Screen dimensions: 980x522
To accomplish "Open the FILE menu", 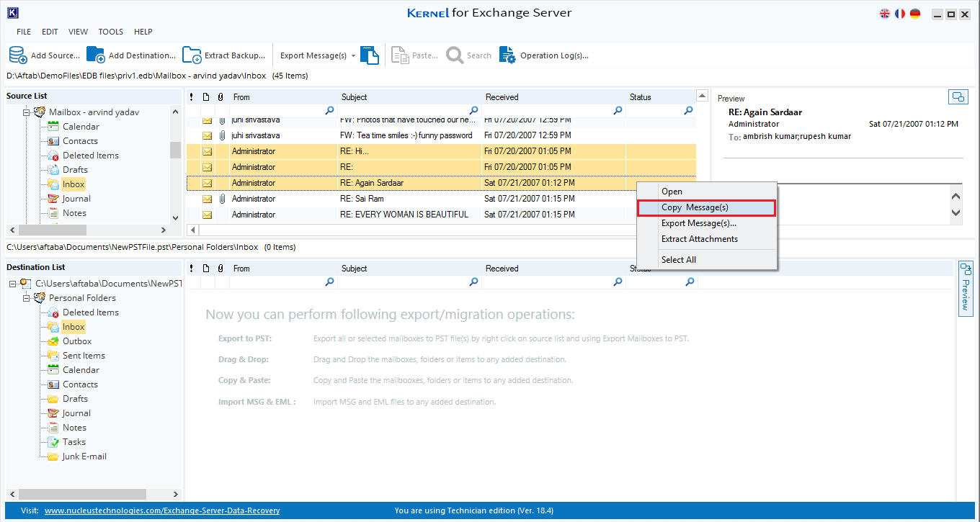I will point(24,32).
